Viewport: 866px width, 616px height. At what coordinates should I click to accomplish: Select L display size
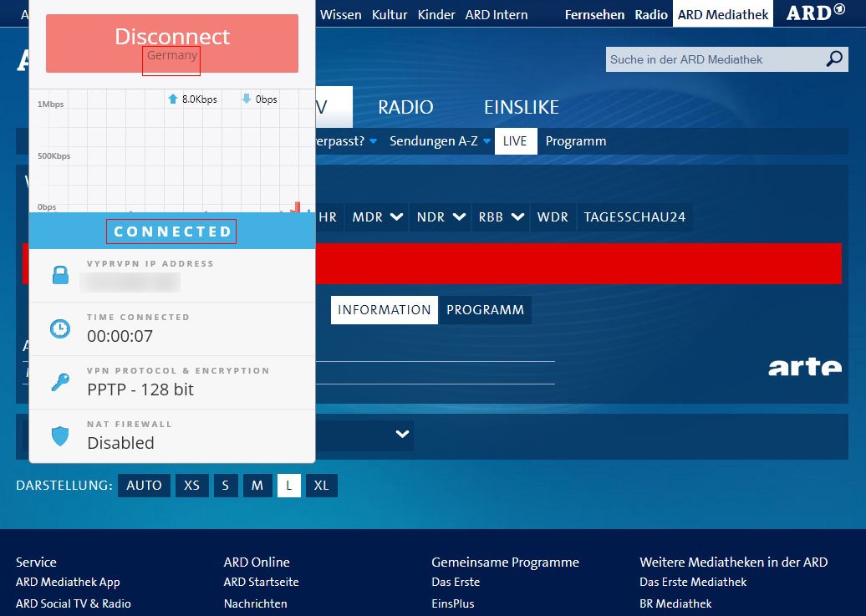tap(289, 486)
